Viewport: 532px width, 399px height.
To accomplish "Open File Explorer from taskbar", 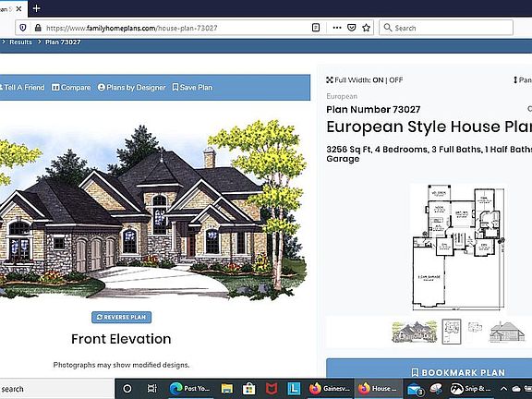I will coord(226,389).
